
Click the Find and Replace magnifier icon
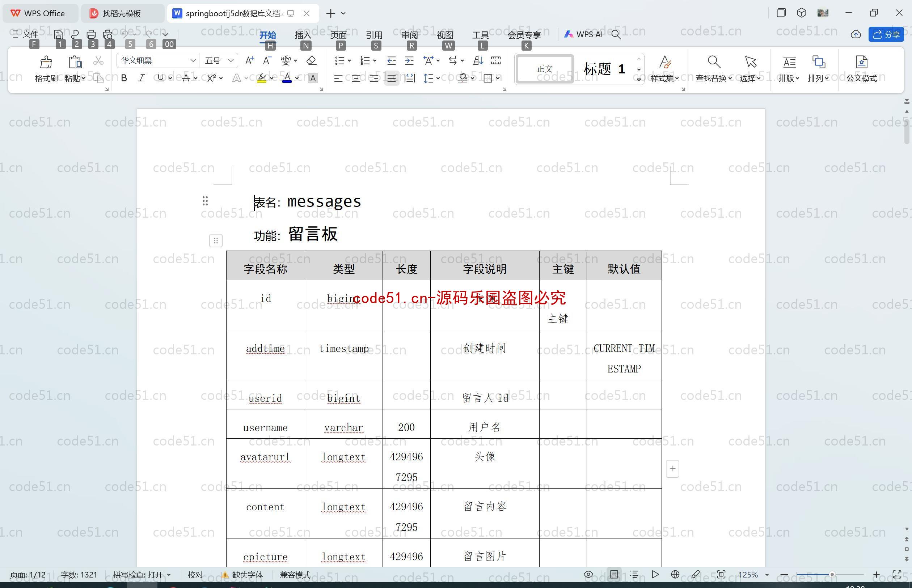point(714,62)
